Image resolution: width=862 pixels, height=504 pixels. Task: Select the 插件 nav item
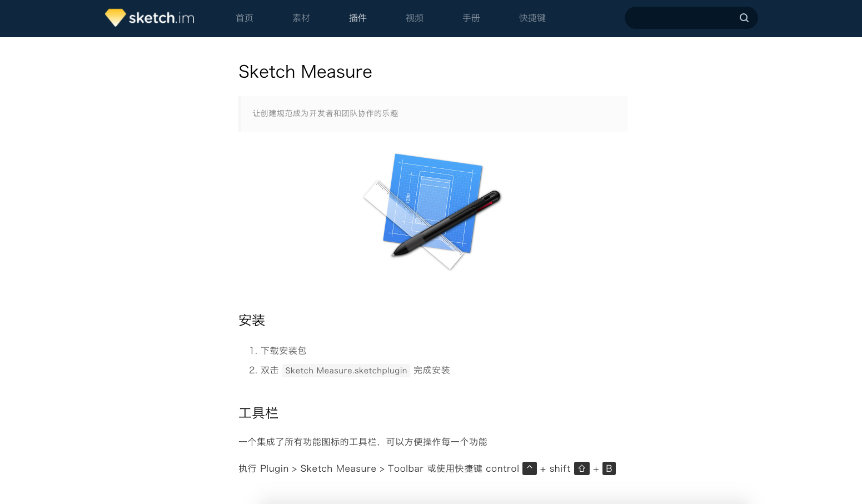(358, 18)
